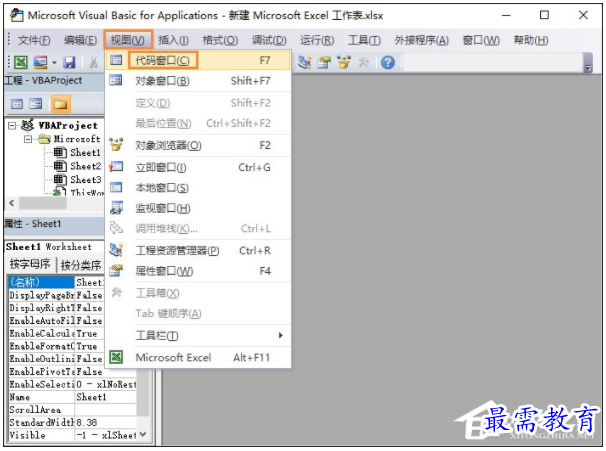Viewport: 606px width, 451px height.
Task: Choose 属性窗口(W) menu entry
Action: click(198, 271)
